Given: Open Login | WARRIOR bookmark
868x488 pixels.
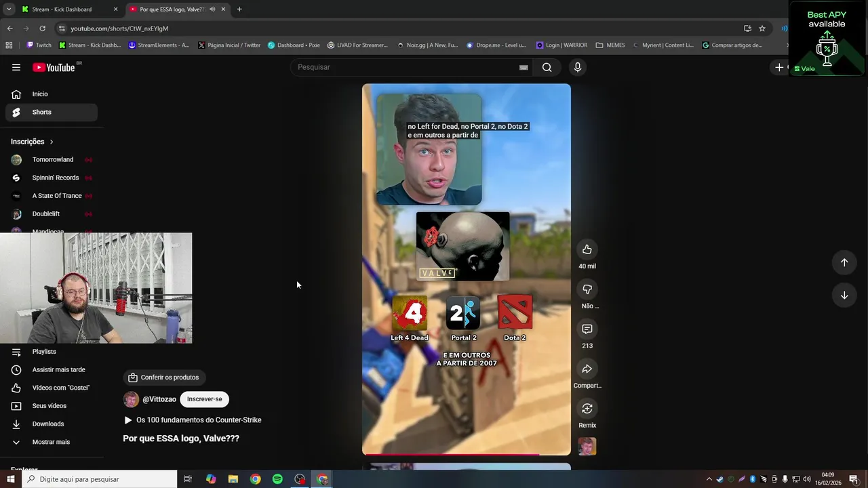Looking at the screenshot, I should click(x=561, y=45).
